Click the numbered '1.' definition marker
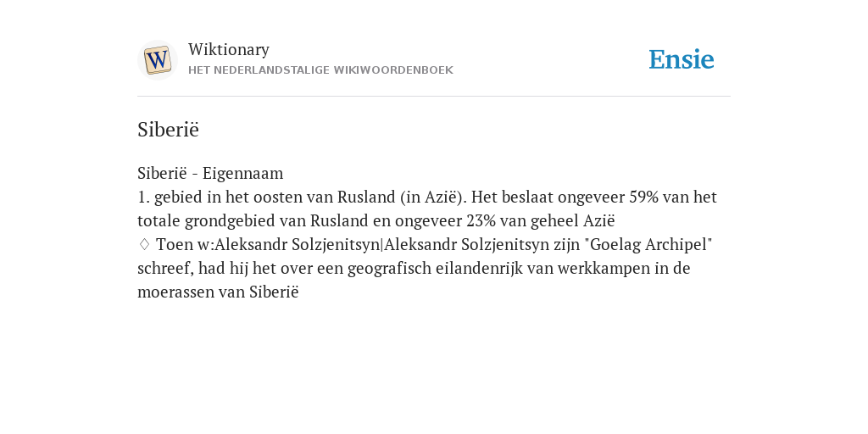The image size is (868, 434). tap(143, 197)
